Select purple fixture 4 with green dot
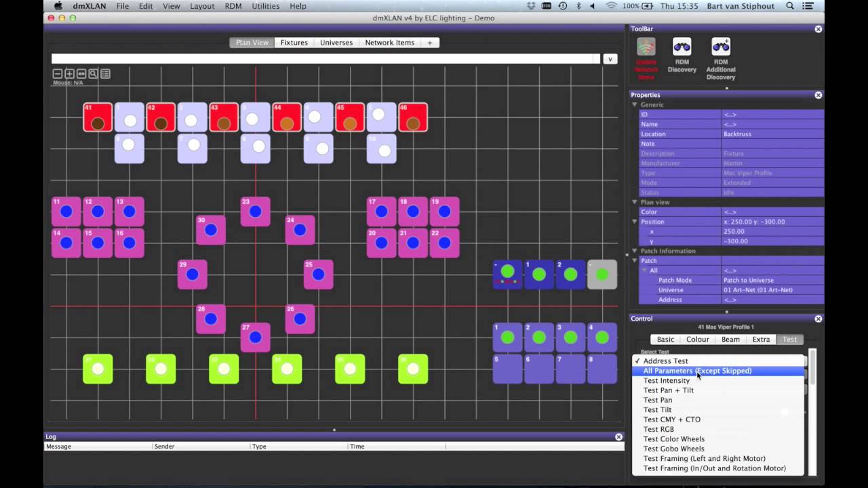Screen dimensions: 868x488 (602, 337)
